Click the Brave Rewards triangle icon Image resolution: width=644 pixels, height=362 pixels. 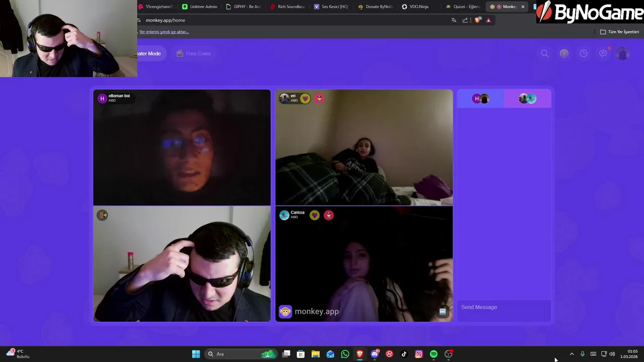489,20
